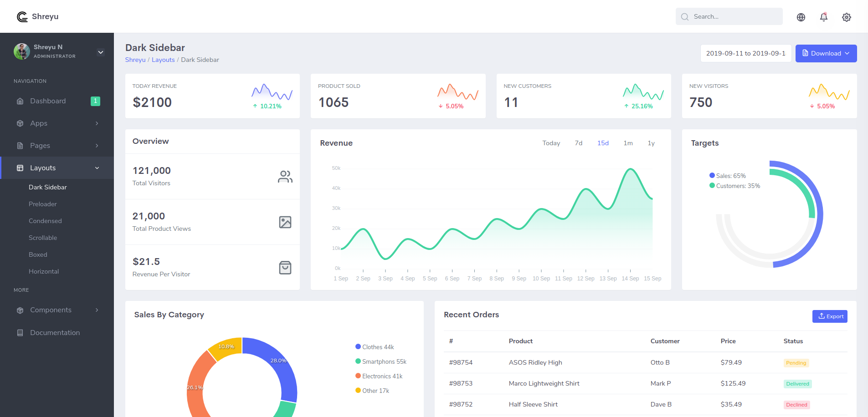The image size is (868, 417).
Task: Toggle Clothes 44k legend entry
Action: [375, 347]
